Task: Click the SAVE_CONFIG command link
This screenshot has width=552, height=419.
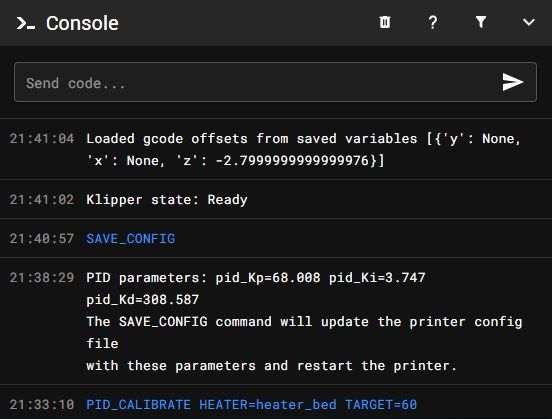Action: [131, 239]
